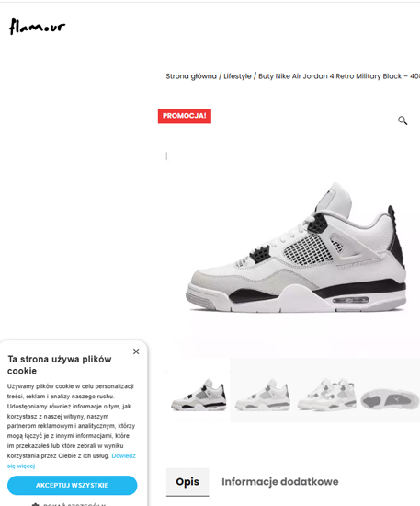Close the cookie consent popup
Image resolution: width=420 pixels, height=506 pixels.
136,351
